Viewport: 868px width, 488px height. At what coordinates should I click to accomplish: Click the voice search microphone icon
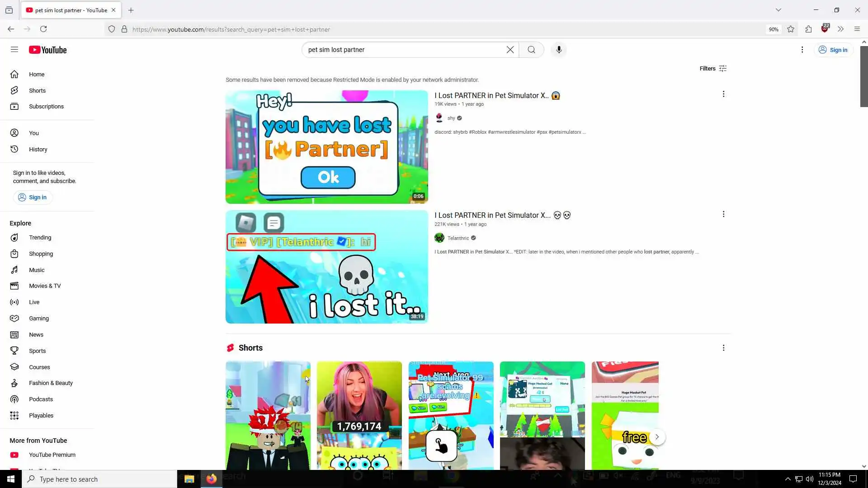pyautogui.click(x=559, y=50)
